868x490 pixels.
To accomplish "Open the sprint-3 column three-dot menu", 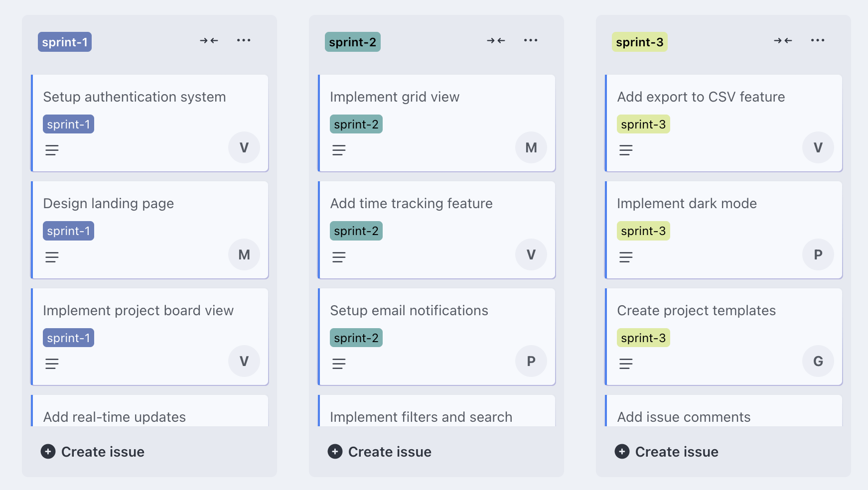I will coord(818,41).
